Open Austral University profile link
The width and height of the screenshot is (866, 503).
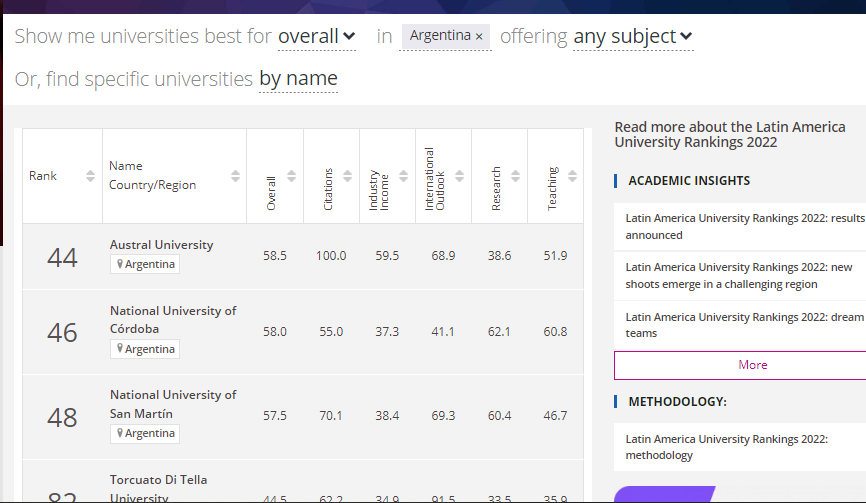161,245
